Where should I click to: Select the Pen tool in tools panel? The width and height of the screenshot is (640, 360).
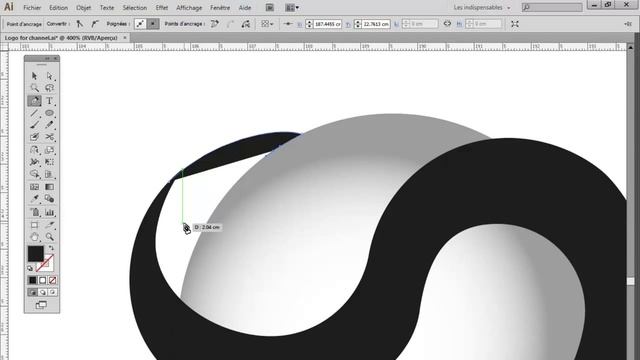point(34,101)
